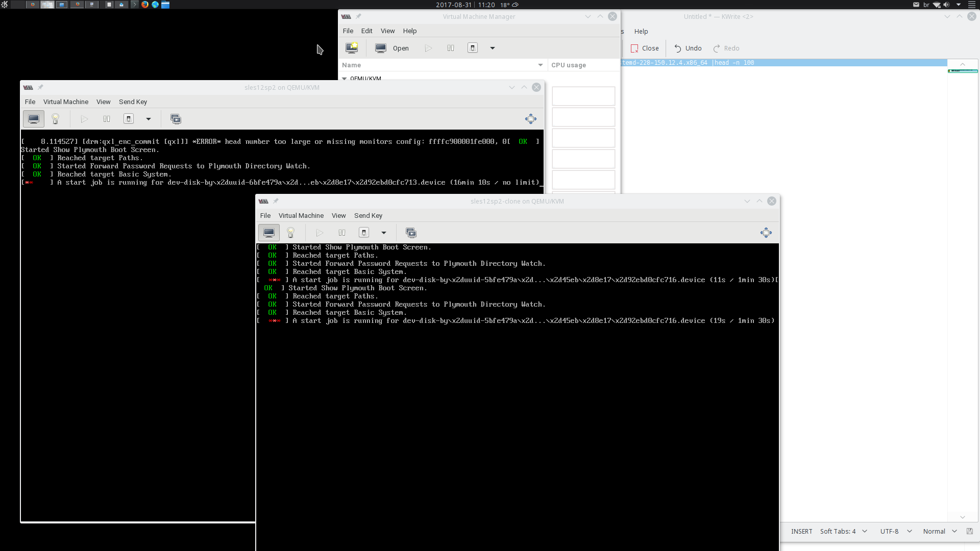
Task: Click the Run icon in sles12sp2-clone window
Action: [320, 233]
